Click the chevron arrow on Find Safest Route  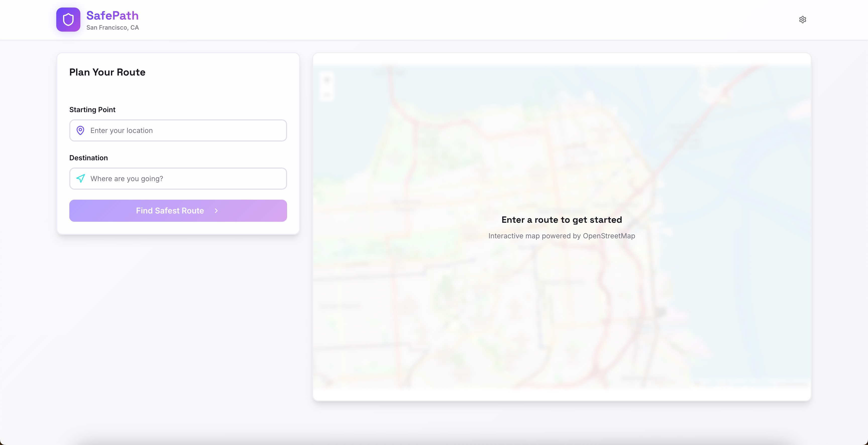tap(216, 211)
